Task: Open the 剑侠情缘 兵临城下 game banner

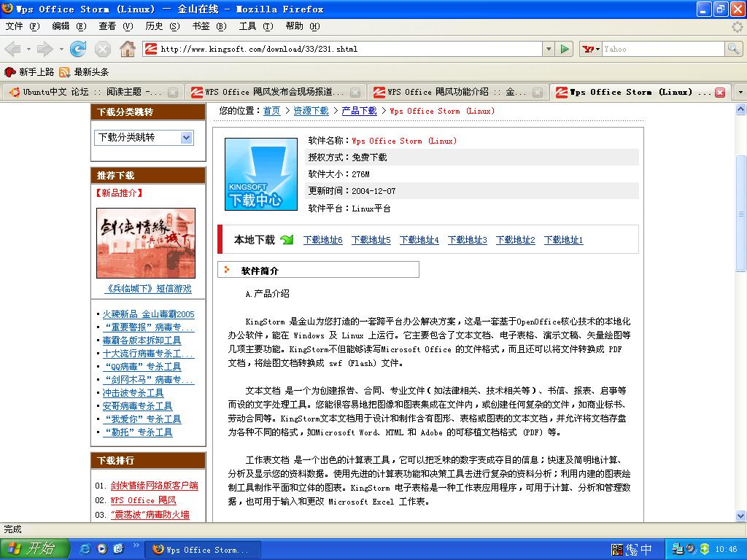Action: [x=146, y=243]
